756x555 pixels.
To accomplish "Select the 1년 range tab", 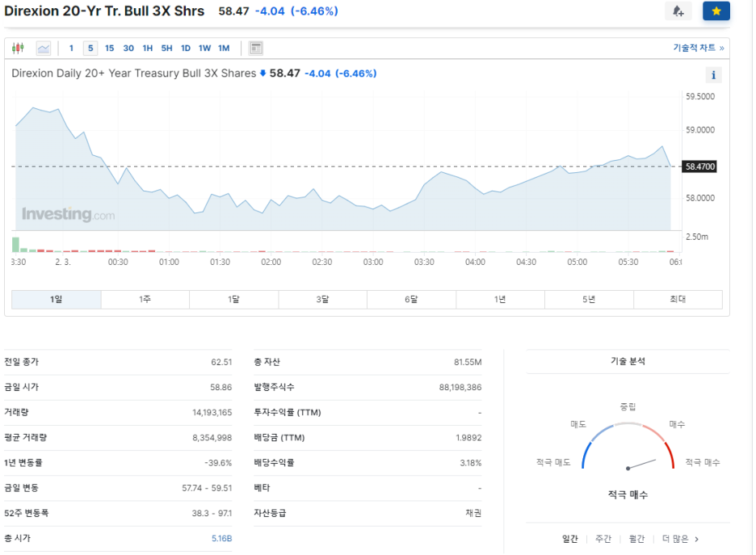I will click(500, 300).
